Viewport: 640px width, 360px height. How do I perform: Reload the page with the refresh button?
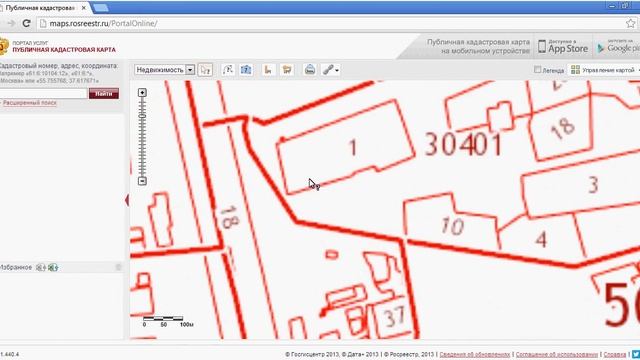point(26,23)
